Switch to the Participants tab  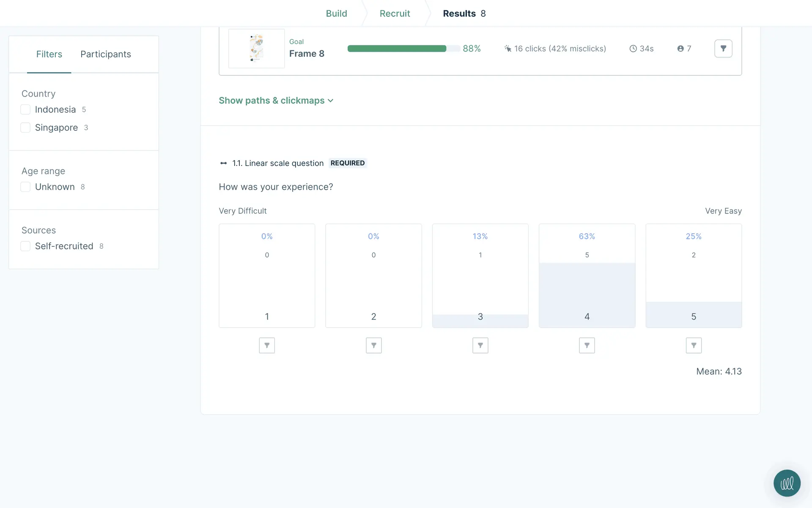pyautogui.click(x=105, y=54)
